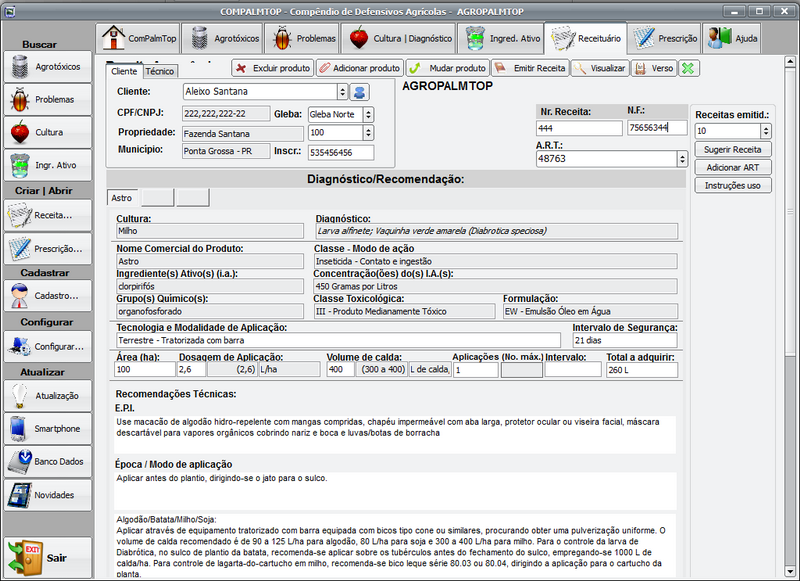Open Smartphone sync option
Image resolution: width=800 pixels, height=581 pixels.
coord(47,428)
